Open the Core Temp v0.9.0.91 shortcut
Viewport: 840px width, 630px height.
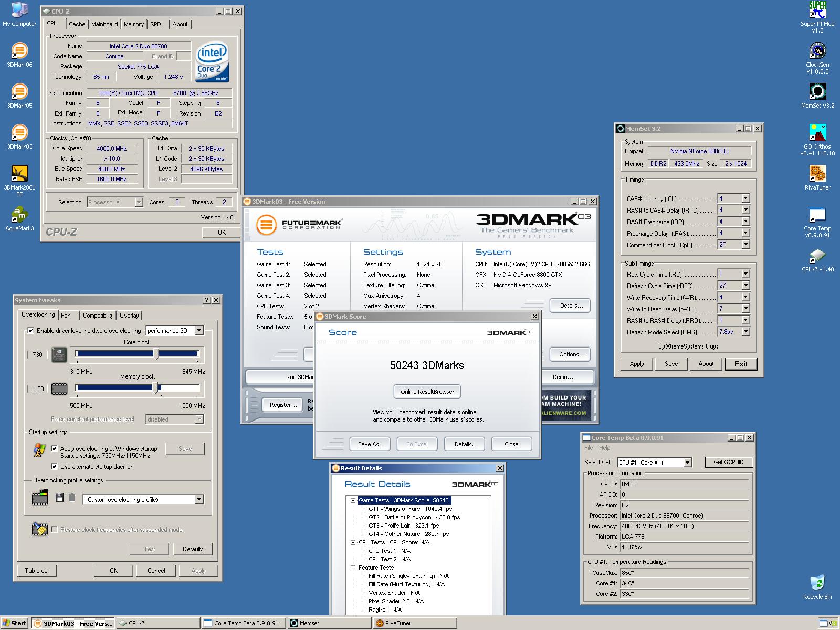coord(817,222)
